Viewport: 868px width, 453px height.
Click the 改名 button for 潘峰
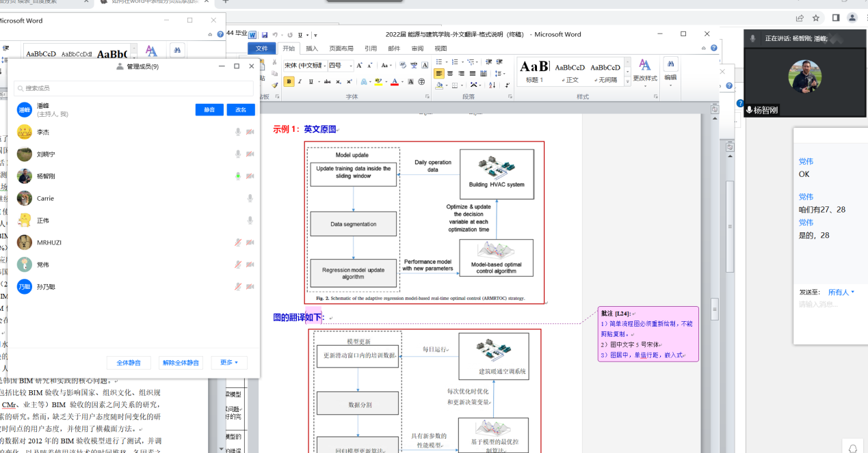[241, 110]
